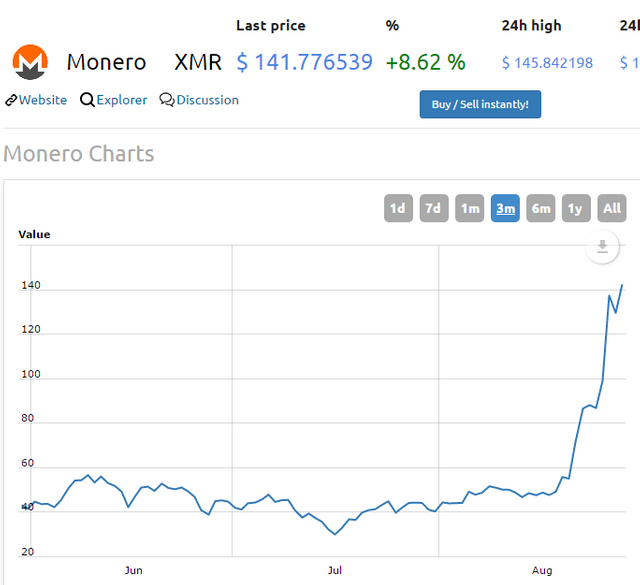The height and width of the screenshot is (585, 640).
Task: Show the All time chart range
Action: (612, 208)
